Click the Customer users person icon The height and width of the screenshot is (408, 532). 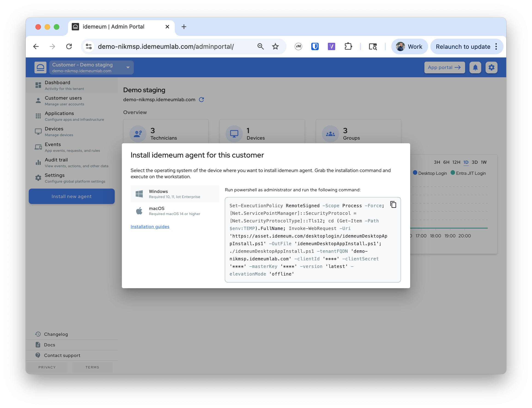(38, 101)
